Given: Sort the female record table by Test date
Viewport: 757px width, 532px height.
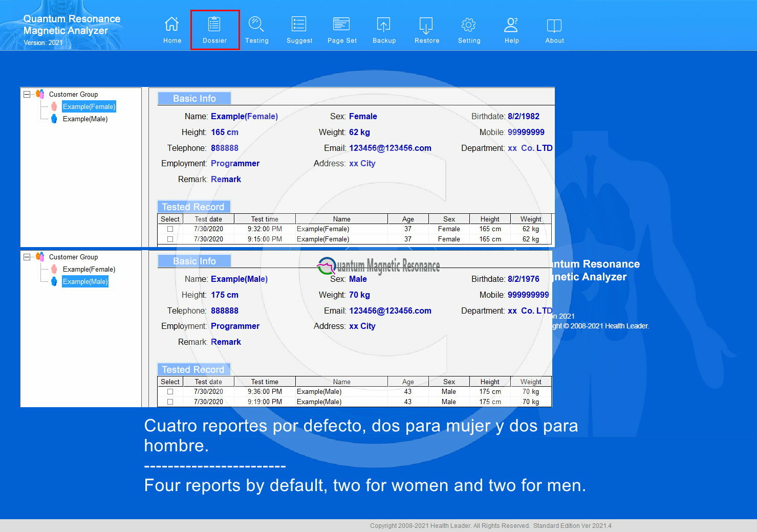Looking at the screenshot, I should tap(208, 219).
